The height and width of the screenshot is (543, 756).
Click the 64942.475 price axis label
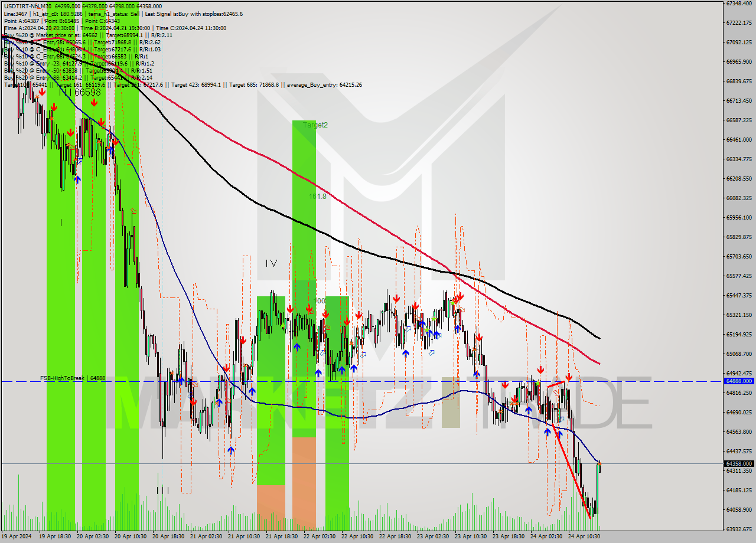(x=739, y=373)
